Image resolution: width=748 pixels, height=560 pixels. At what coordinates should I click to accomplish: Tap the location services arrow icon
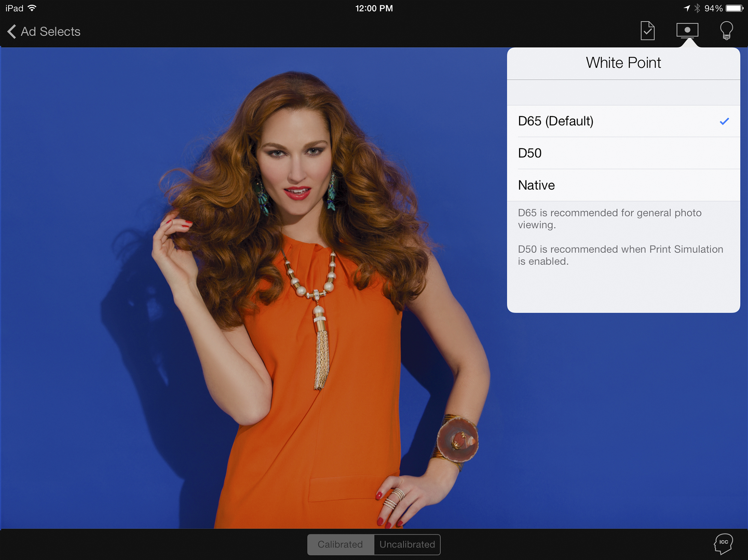click(687, 8)
